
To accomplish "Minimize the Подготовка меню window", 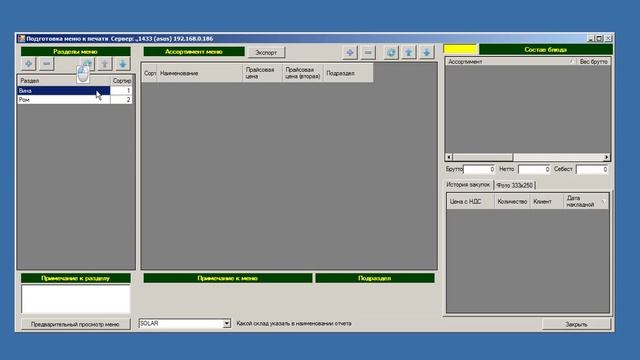I will click(x=591, y=38).
